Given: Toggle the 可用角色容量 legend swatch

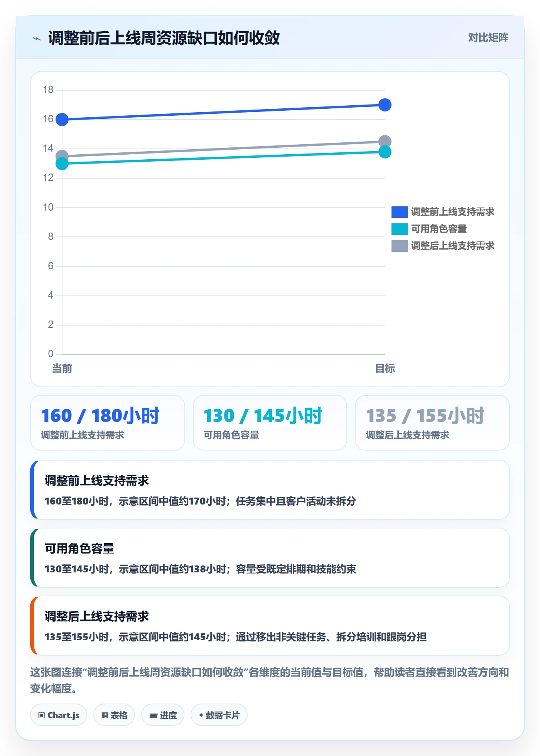Looking at the screenshot, I should (x=399, y=229).
